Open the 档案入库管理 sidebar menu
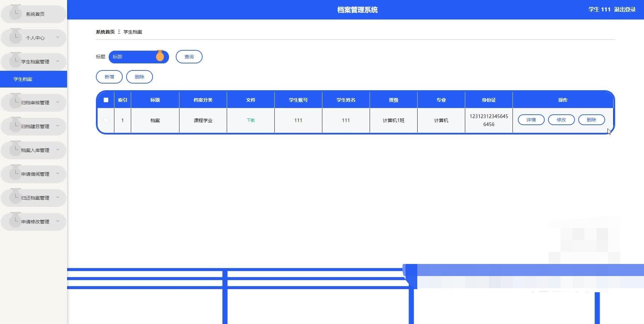Viewport: 644px width, 324px height. [34, 150]
